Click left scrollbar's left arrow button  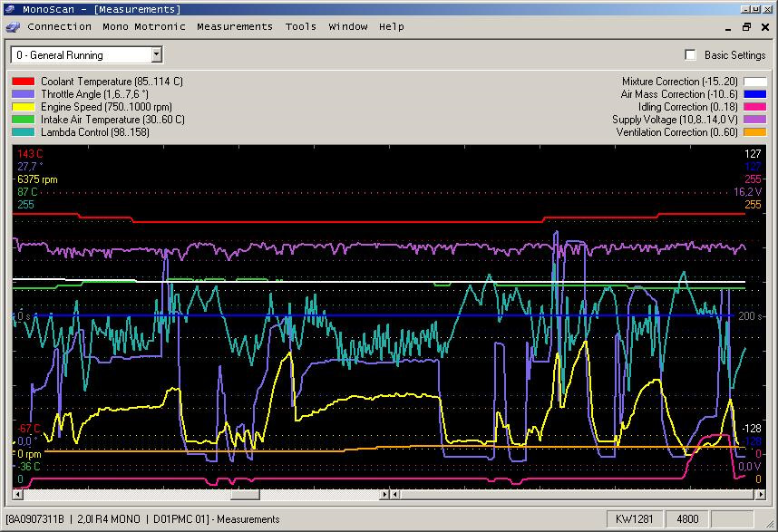tap(18, 494)
